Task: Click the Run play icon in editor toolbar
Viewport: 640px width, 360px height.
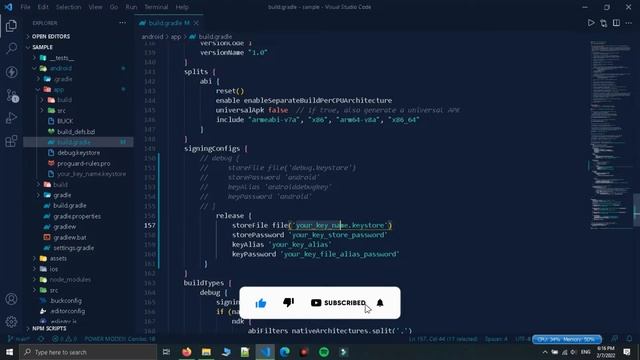Action: coord(591,23)
